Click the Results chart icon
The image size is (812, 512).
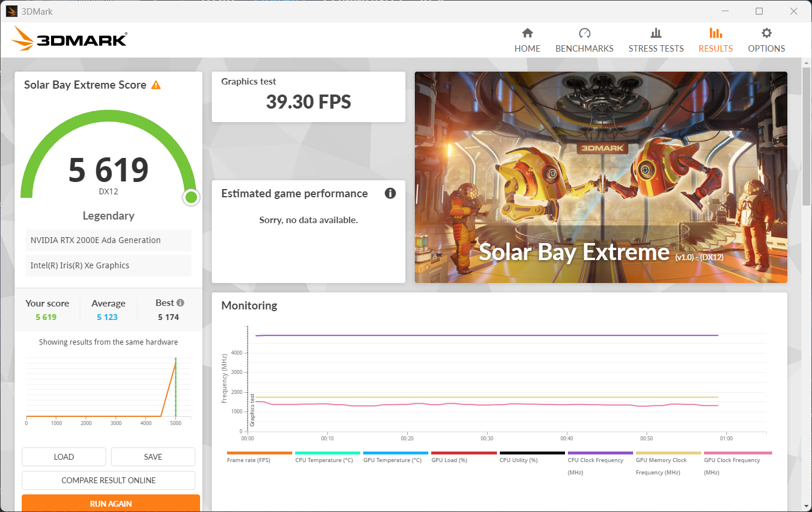click(715, 33)
